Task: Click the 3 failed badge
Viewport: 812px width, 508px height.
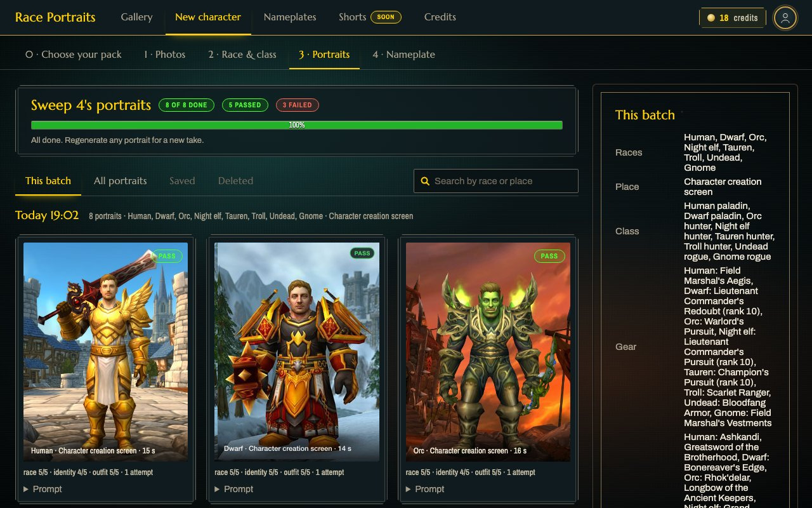Action: tap(298, 105)
